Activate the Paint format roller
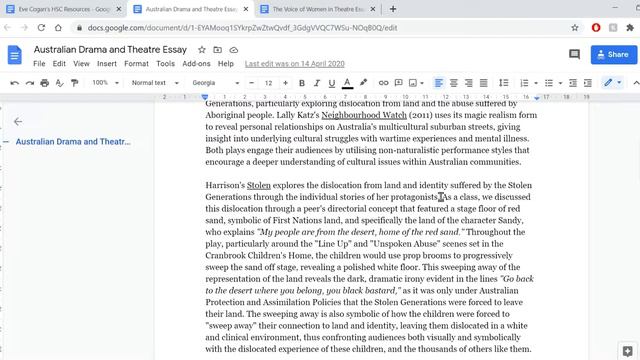The height and width of the screenshot is (360, 640). [x=74, y=83]
